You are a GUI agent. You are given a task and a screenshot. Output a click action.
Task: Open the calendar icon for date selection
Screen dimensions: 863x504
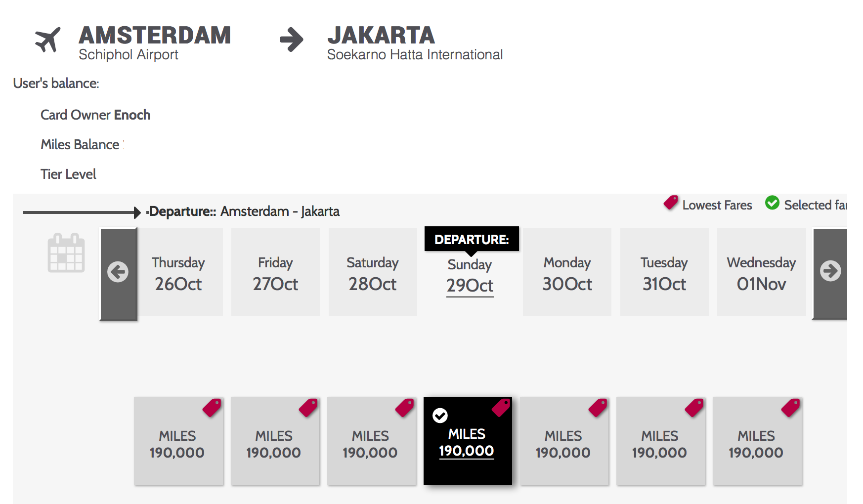66,252
